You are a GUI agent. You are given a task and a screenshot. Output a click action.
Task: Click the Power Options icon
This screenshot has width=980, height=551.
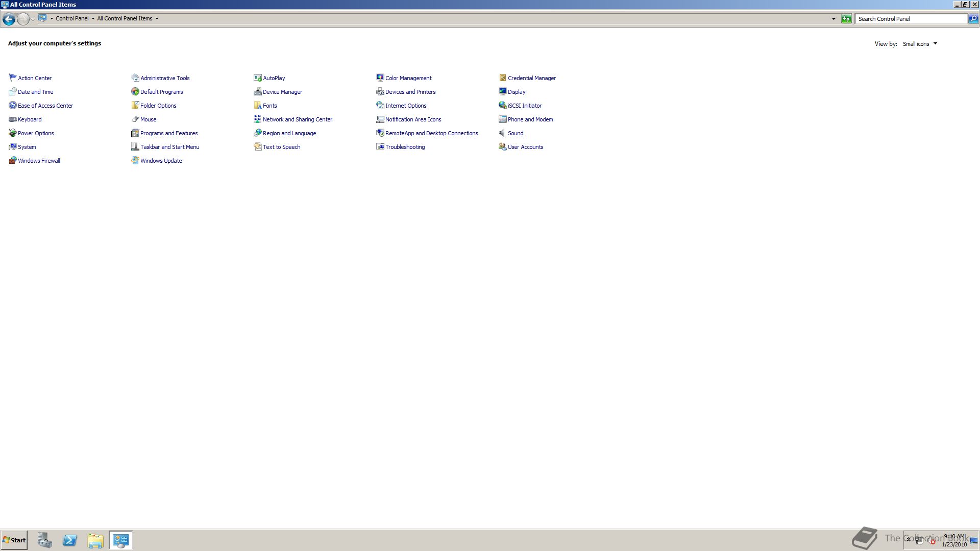tap(13, 133)
